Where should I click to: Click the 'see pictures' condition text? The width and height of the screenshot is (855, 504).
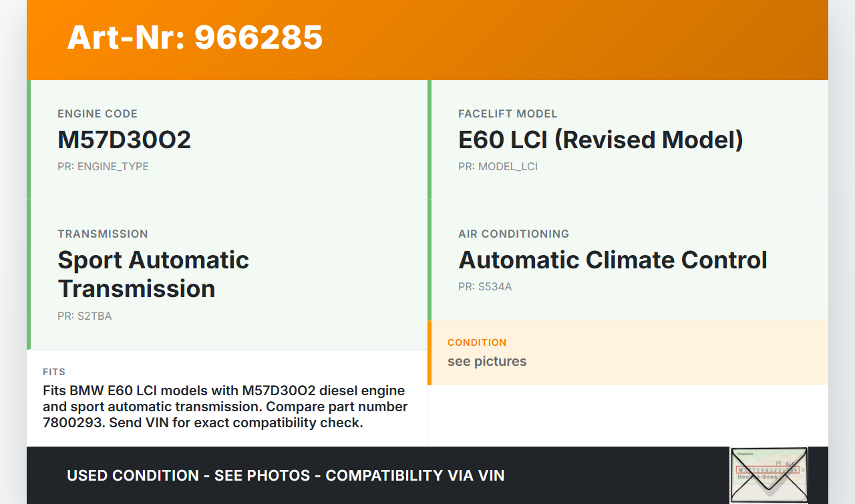click(x=487, y=361)
